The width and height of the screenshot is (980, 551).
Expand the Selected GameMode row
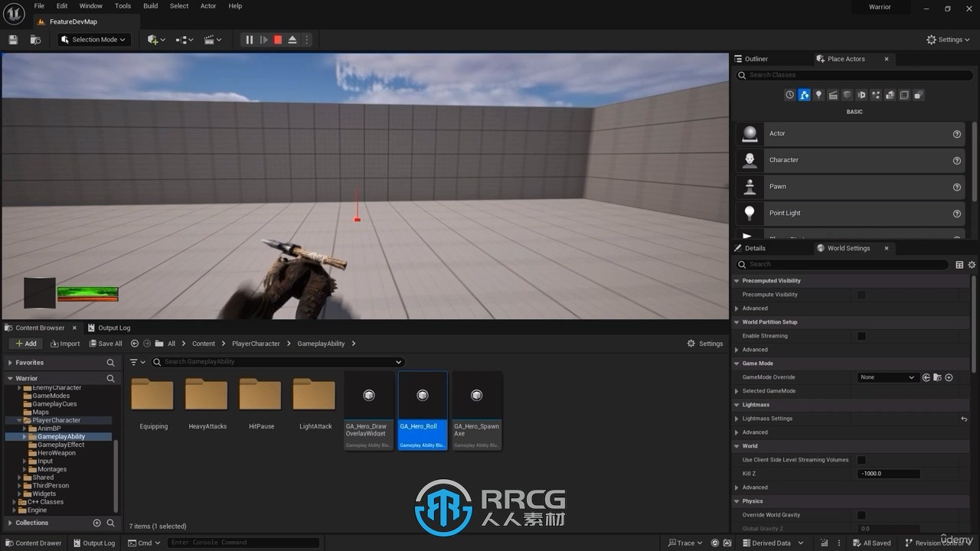737,391
